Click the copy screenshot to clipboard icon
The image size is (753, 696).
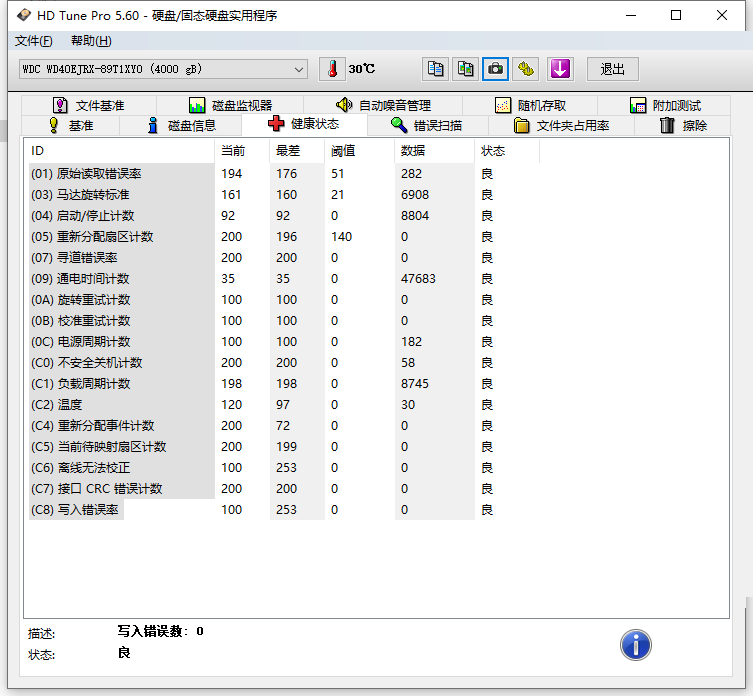465,69
